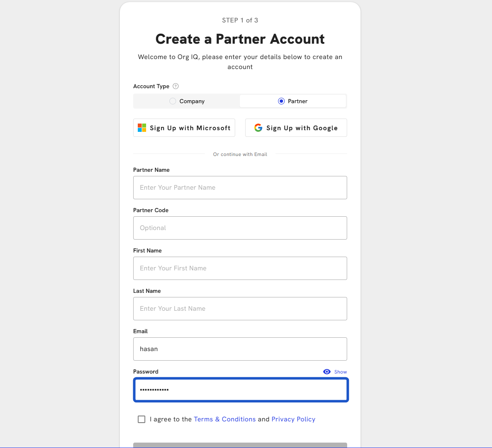Viewport: 492px width, 448px height.
Task: Tick the agree to terms checkbox
Action: [x=142, y=419]
